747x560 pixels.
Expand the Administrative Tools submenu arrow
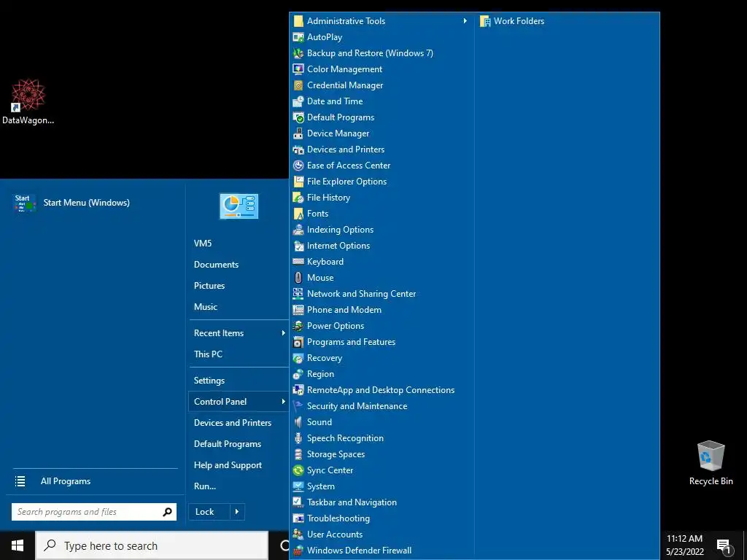[x=465, y=21]
